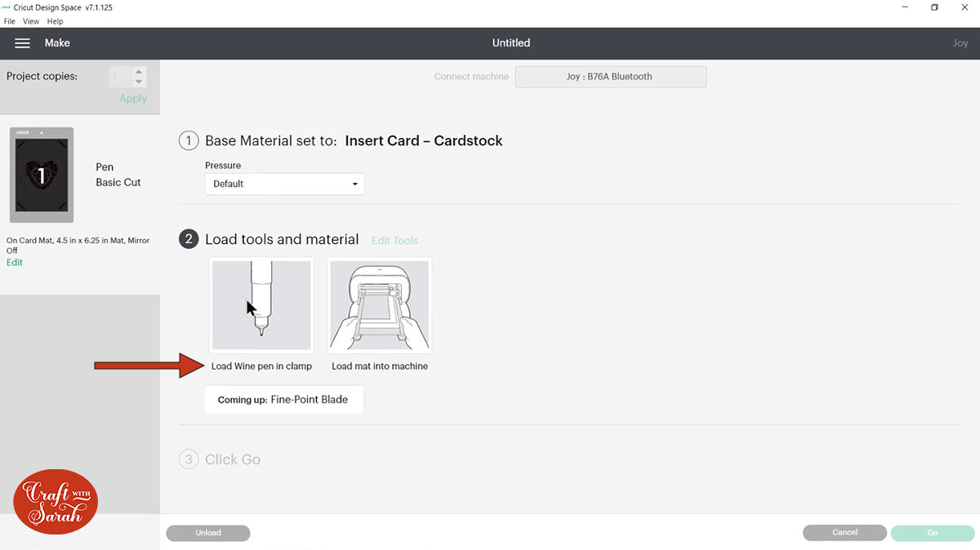Click the Go button

(933, 533)
